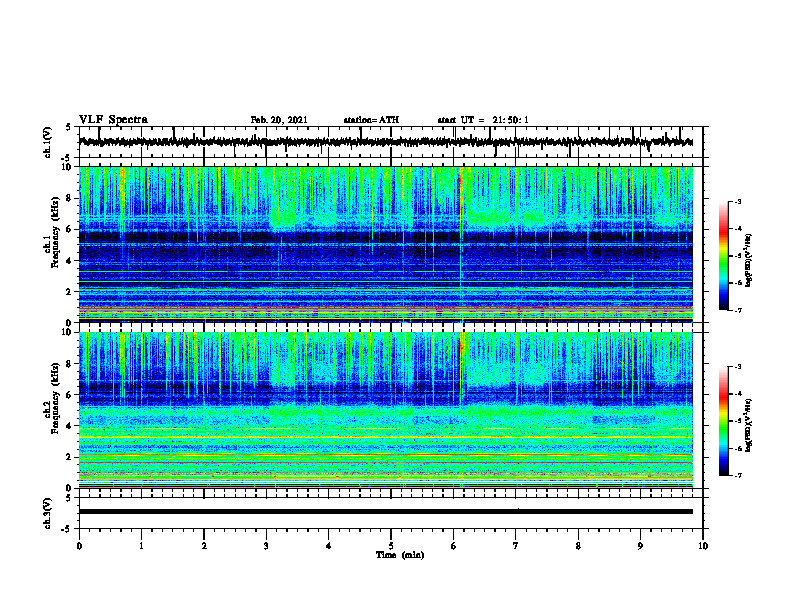This screenshot has height=612, width=792.
Task: Click the ch.2 color scale bar
Action: point(723,421)
